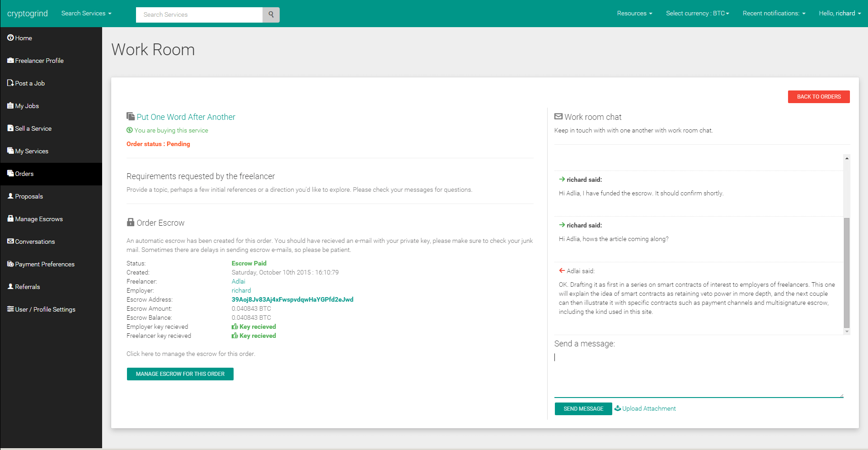Click the My Services icon

click(x=10, y=151)
